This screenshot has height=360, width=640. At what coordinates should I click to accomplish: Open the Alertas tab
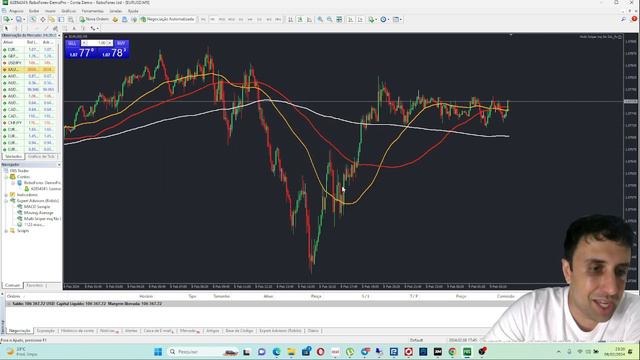[x=131, y=331]
